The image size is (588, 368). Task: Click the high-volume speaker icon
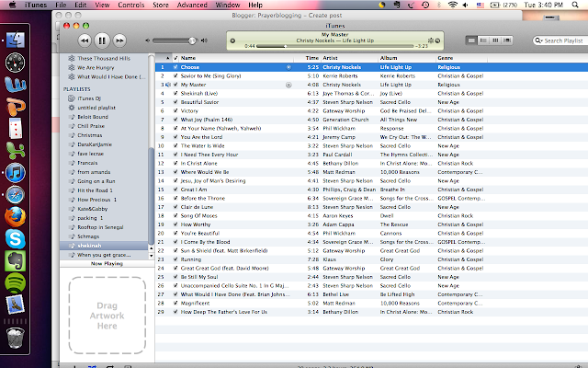[204, 40]
